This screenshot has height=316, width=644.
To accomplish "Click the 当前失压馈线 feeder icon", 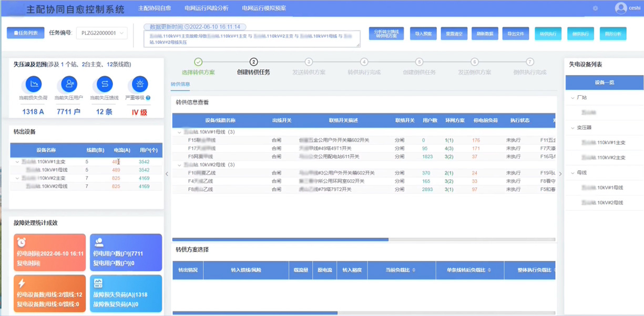I will pos(104,84).
